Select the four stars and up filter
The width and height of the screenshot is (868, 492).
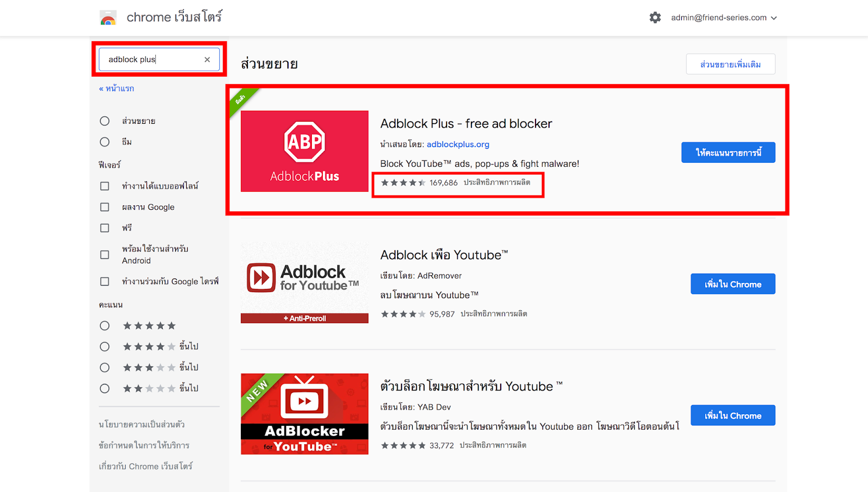105,346
